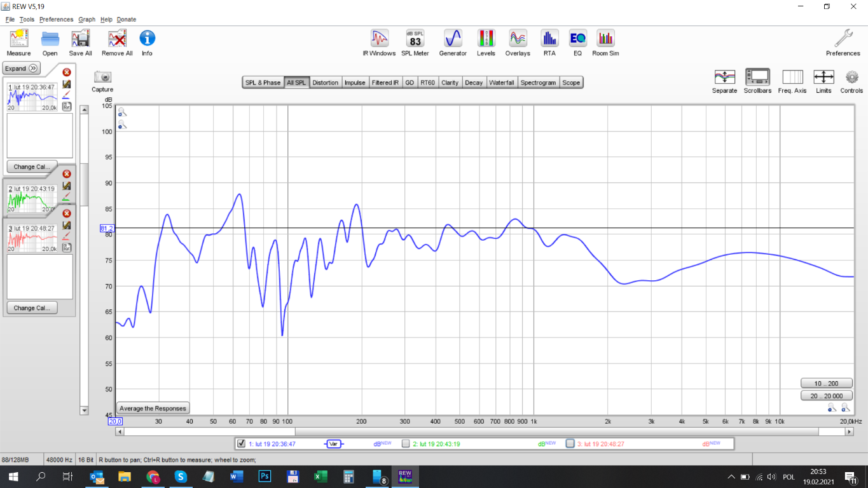Open the Overlays window
868x488 pixels.
(518, 38)
